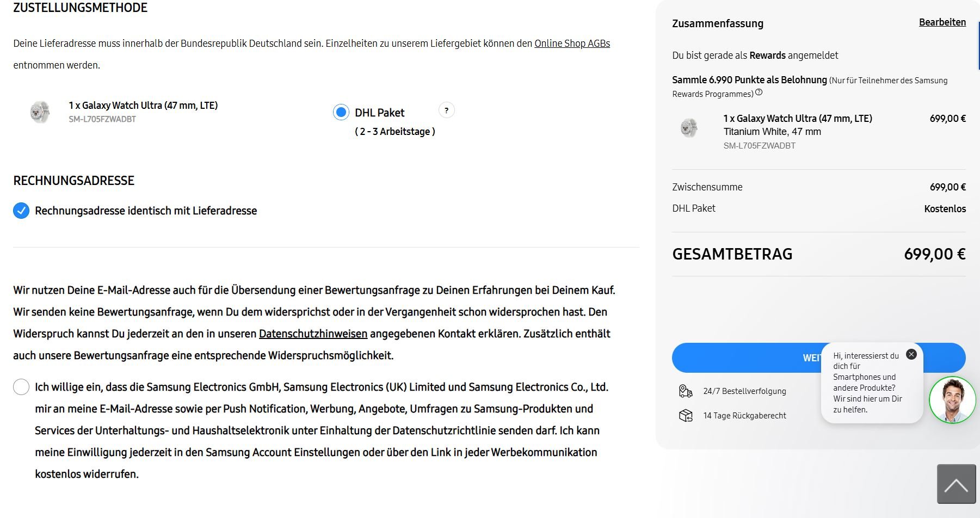The height and width of the screenshot is (518, 980).
Task: Click the Galaxy Watch Ultra name in summary
Action: (x=797, y=119)
